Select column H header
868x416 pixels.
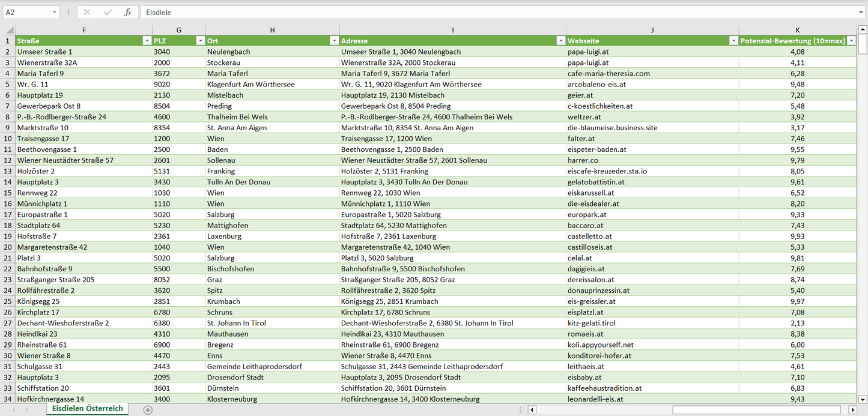tap(272, 30)
